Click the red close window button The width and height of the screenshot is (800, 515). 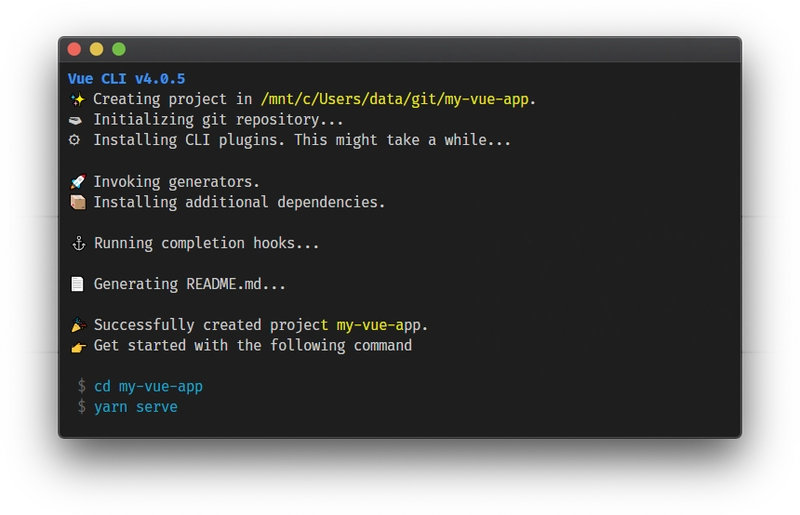coord(74,49)
